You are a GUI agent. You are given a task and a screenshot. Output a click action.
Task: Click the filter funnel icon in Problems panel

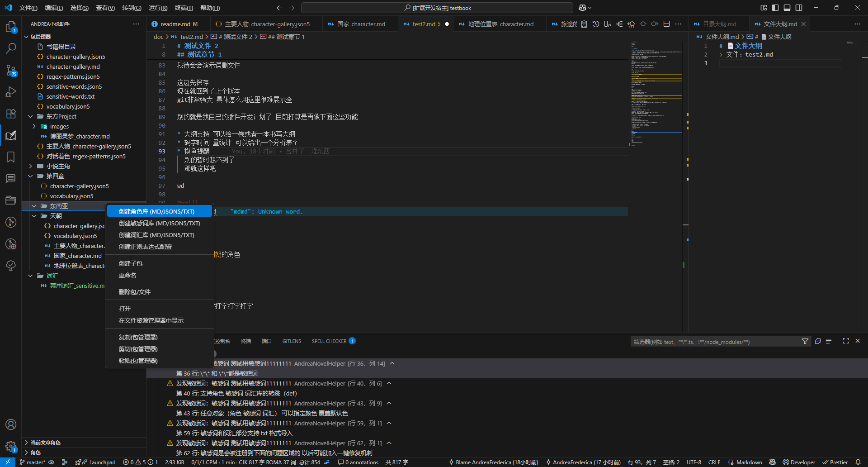805,341
